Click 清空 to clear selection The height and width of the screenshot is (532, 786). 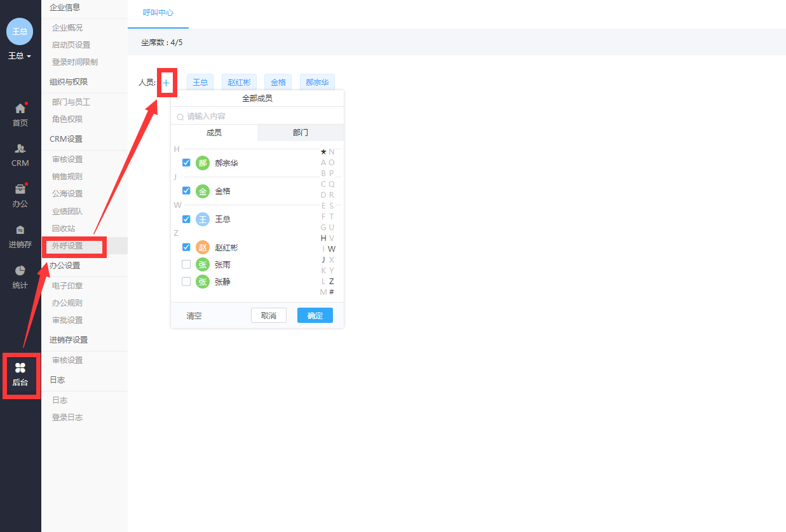pyautogui.click(x=194, y=316)
